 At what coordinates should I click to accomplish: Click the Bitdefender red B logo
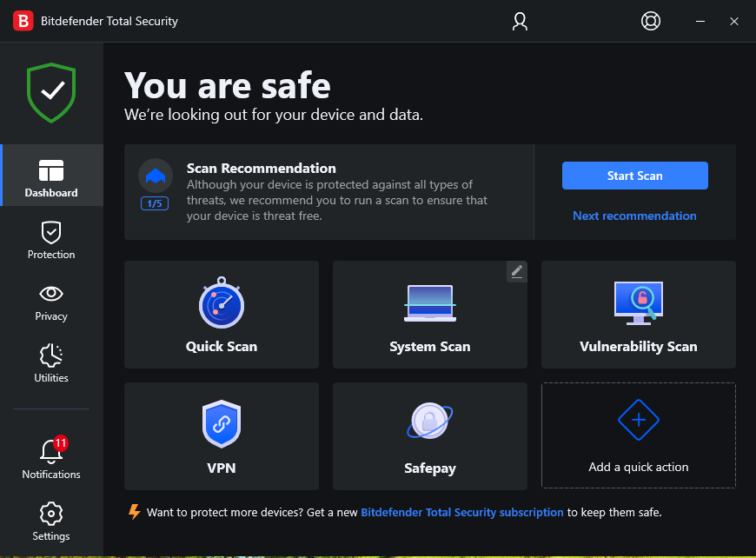[23, 21]
